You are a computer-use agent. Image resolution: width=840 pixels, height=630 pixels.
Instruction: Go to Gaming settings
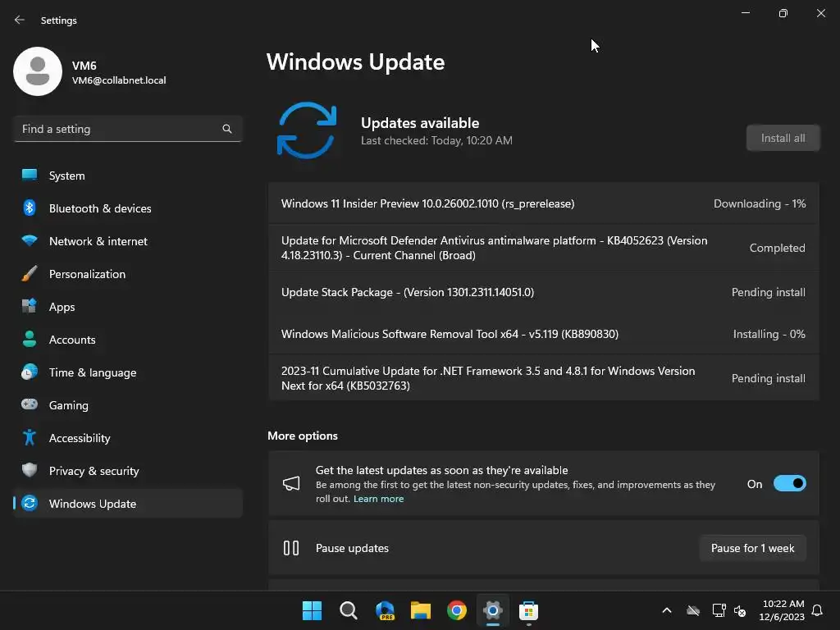point(69,405)
